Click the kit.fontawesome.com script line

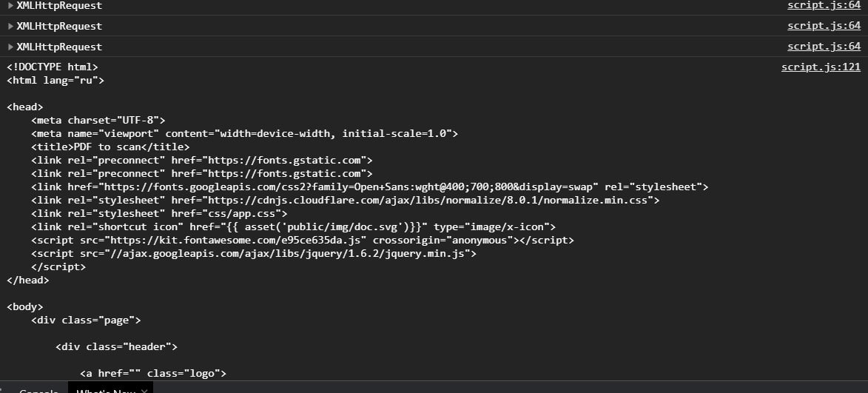pos(303,240)
